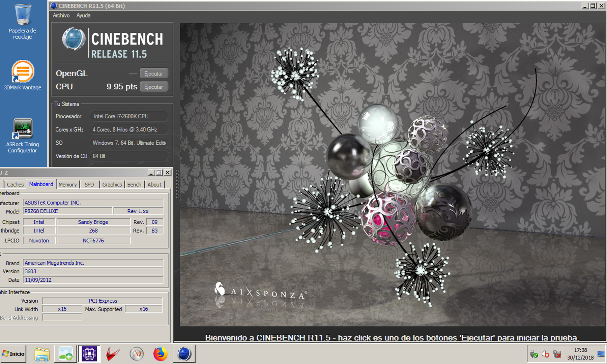
Task: Switch to the CPU-Z taskbar icon
Action: point(89,354)
